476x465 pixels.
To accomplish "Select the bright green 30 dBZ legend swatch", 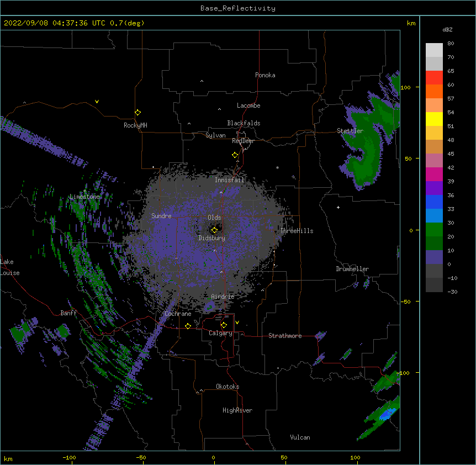I will click(434, 230).
